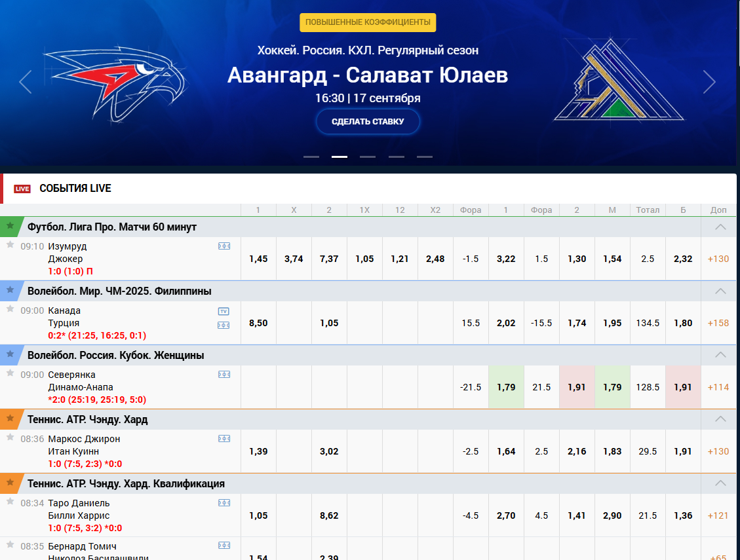Favorite Теннис ATP Чэнду Квалификация league star

coord(10,483)
